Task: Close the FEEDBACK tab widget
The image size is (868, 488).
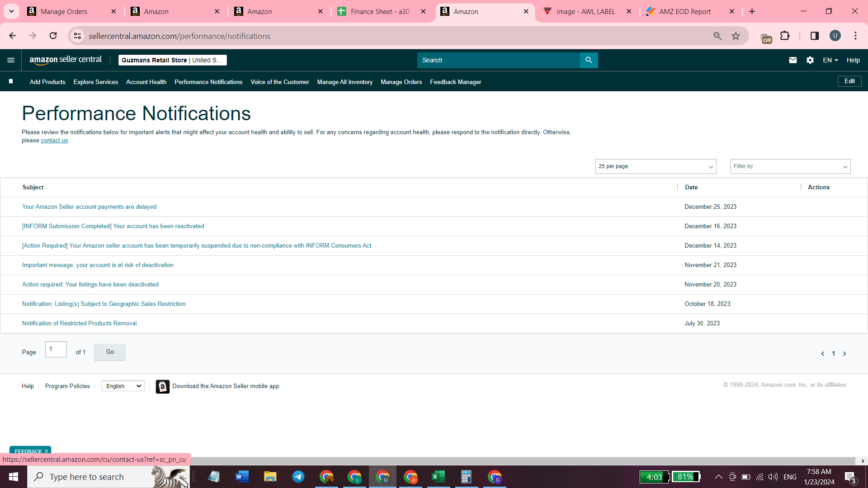Action: point(46,451)
